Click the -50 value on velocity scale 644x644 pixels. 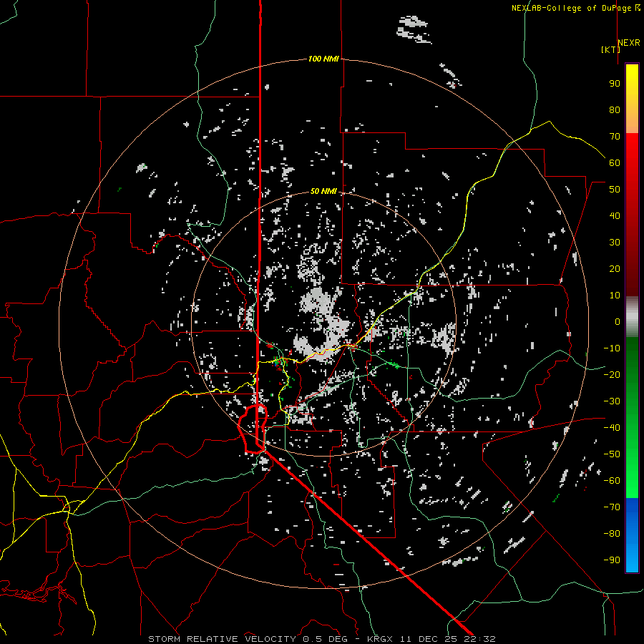(612, 454)
